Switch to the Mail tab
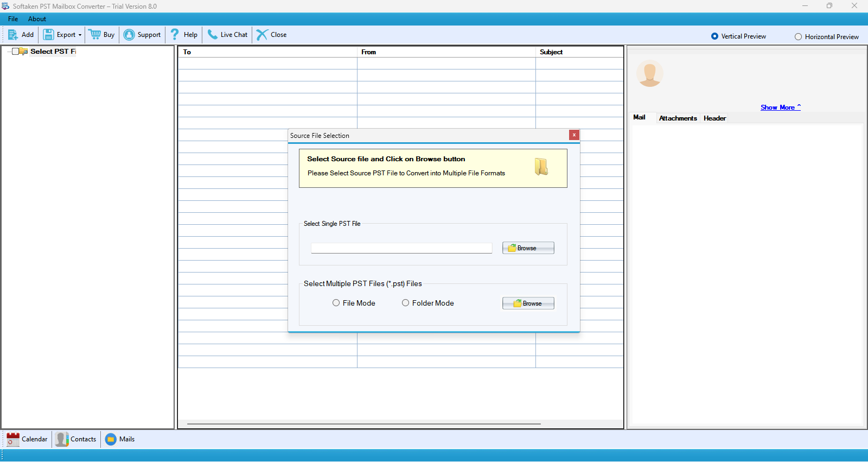Image resolution: width=868 pixels, height=462 pixels. 639,117
